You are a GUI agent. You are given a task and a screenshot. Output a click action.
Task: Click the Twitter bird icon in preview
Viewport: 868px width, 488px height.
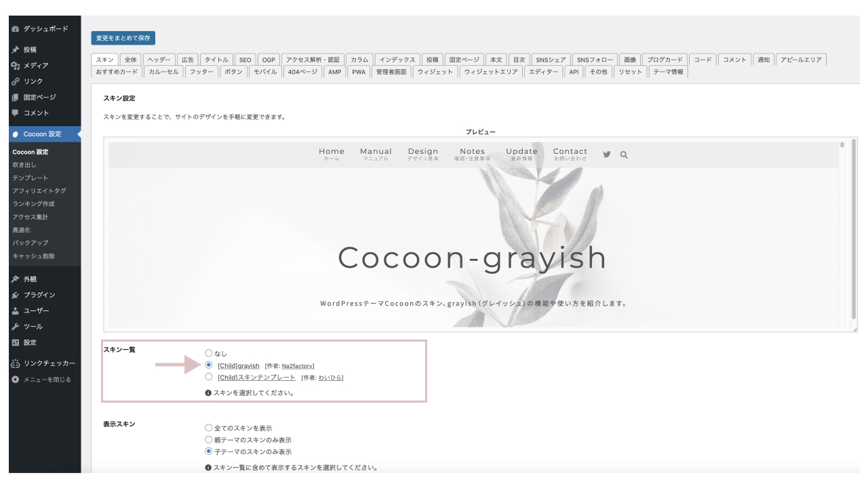click(x=607, y=155)
